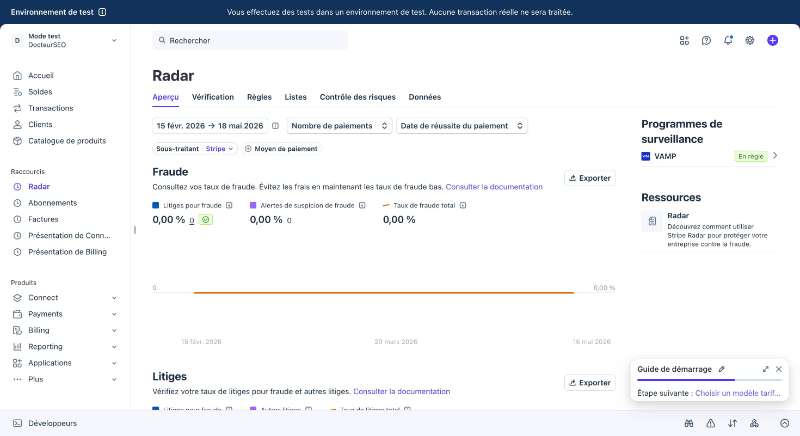Viewport: 800px width, 436px height.
Task: Export the Litiges section data
Action: (x=590, y=382)
